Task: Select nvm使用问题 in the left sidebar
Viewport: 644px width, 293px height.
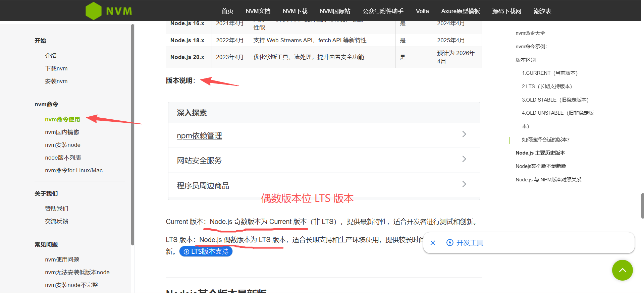Action: pyautogui.click(x=62, y=259)
